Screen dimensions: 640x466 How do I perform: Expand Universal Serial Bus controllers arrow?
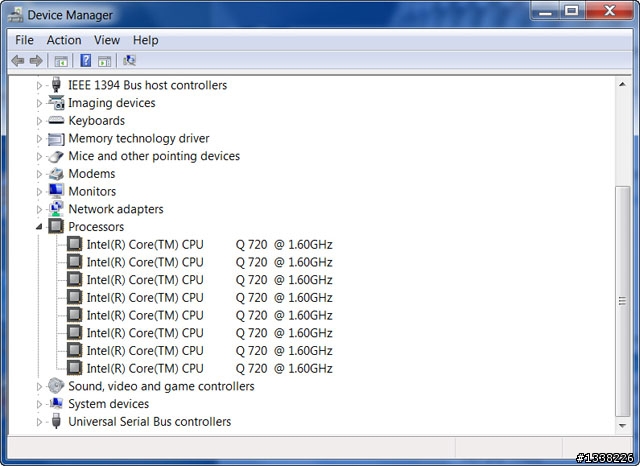pyautogui.click(x=39, y=422)
